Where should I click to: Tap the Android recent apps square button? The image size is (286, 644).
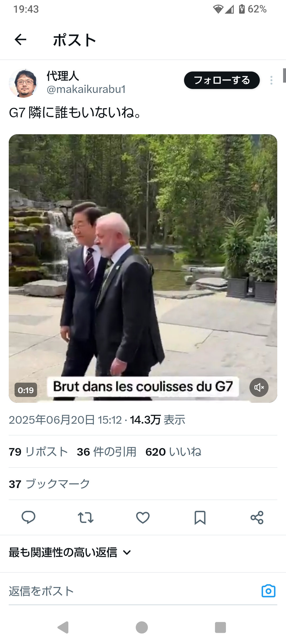pyautogui.click(x=220, y=627)
